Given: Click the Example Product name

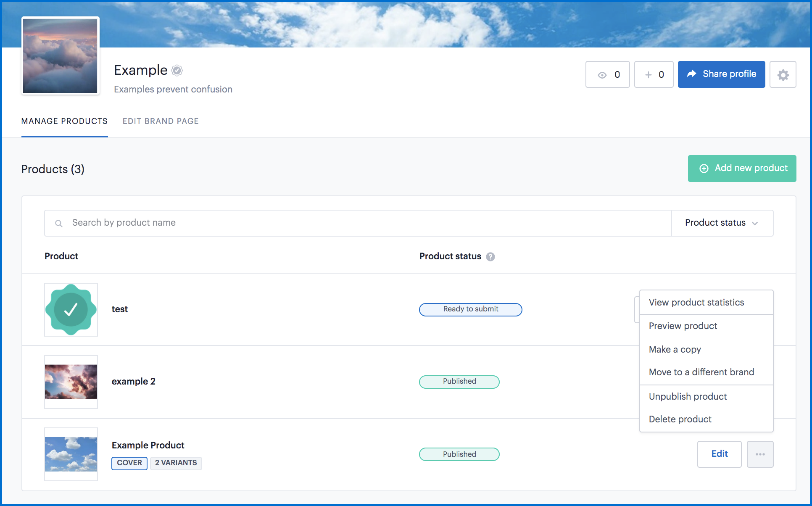Looking at the screenshot, I should tap(148, 445).
